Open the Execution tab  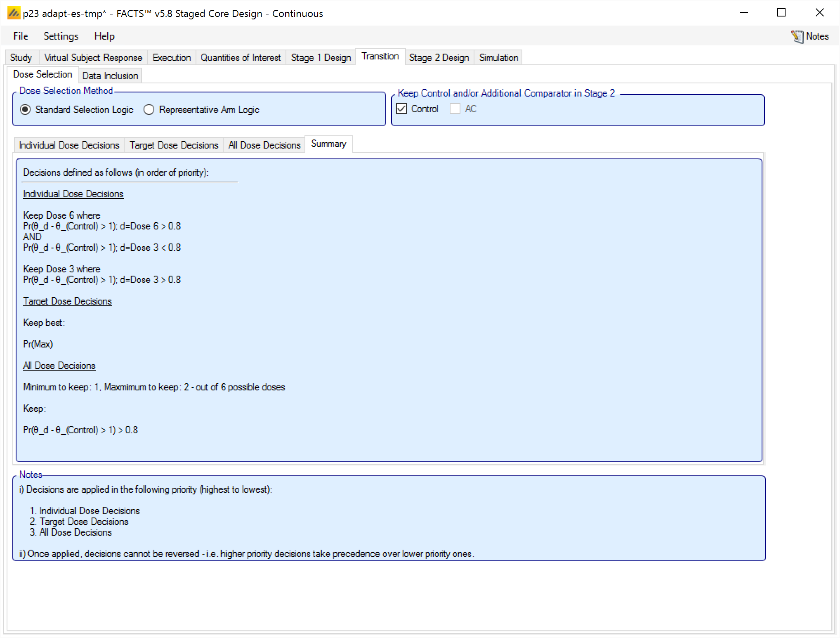[x=172, y=58]
